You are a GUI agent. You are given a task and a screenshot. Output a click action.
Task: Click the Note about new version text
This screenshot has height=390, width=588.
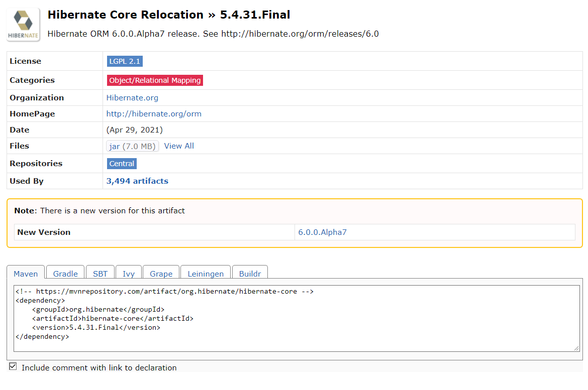point(100,210)
